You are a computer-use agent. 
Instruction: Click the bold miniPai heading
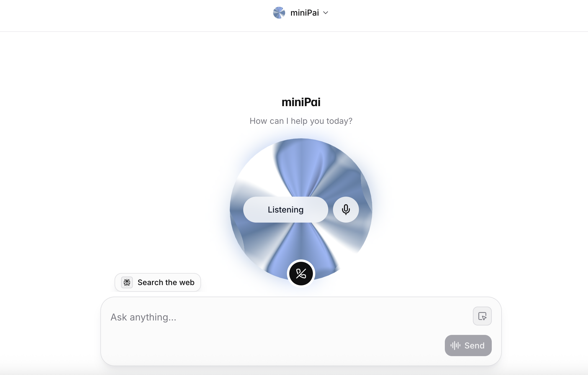[x=301, y=102]
